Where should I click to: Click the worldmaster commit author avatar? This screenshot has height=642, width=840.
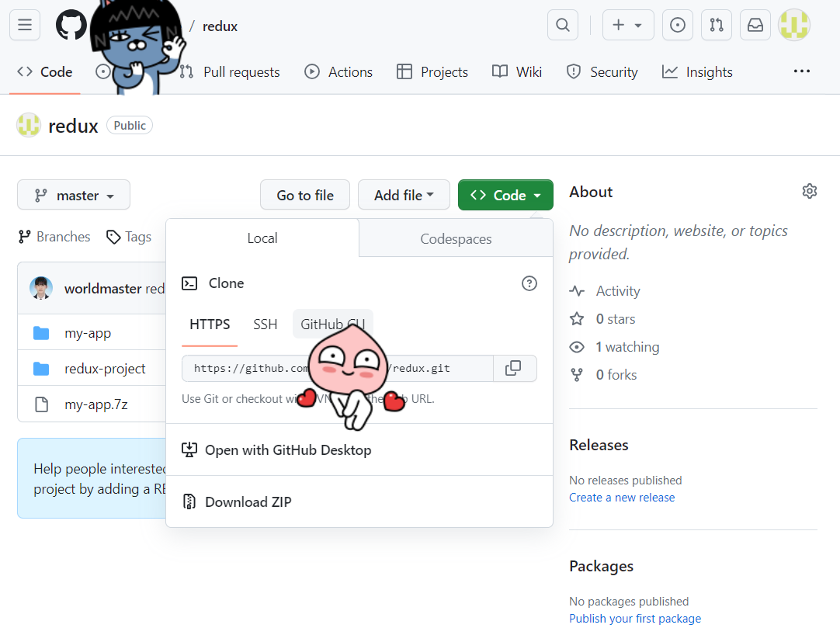point(41,288)
